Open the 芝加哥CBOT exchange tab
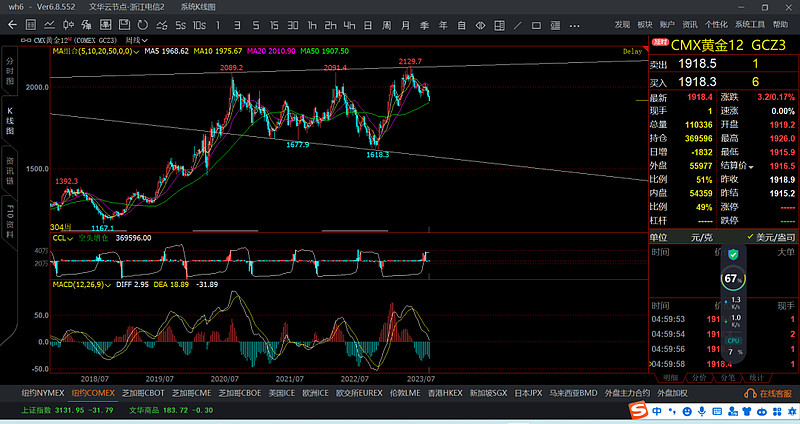Viewport: 800px width, 424px height. pyautogui.click(x=143, y=393)
